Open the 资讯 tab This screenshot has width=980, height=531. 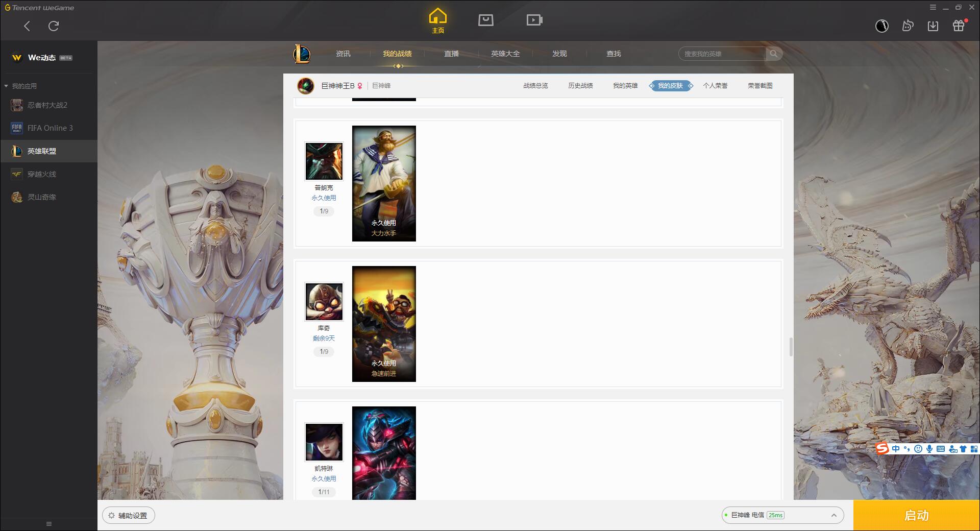pos(343,54)
